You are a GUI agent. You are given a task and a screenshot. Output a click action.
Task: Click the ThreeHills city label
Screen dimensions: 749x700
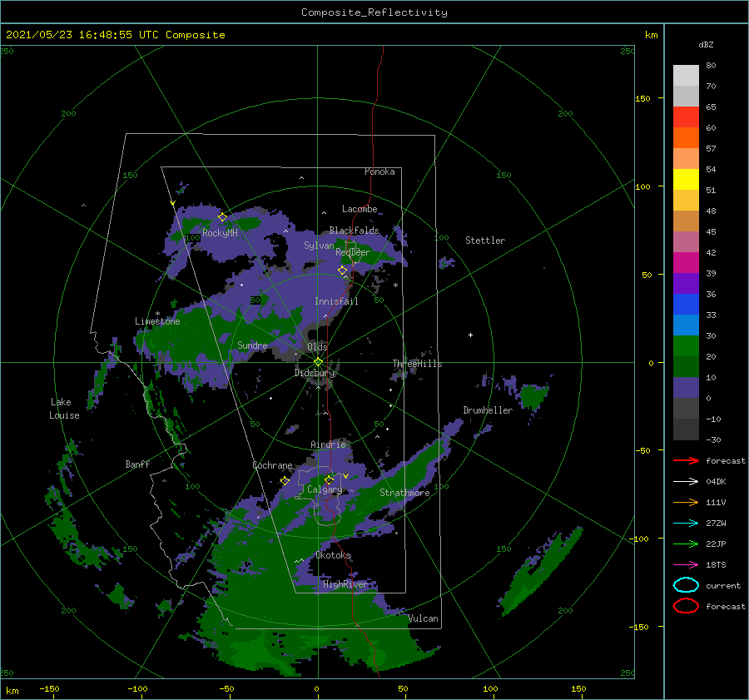[x=418, y=364]
